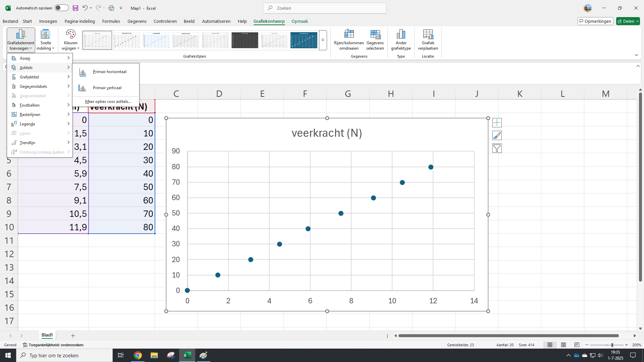Switch to page break preview
The width and height of the screenshot is (644, 362).
577,345
